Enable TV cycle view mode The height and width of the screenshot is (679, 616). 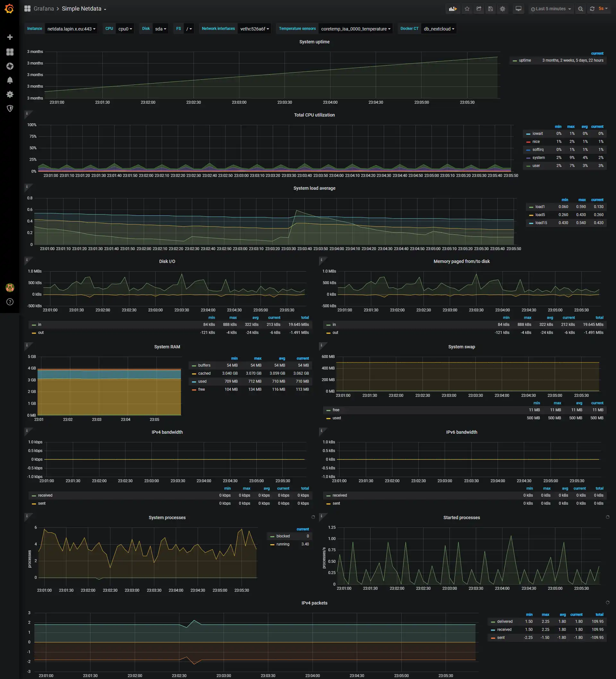tap(518, 8)
